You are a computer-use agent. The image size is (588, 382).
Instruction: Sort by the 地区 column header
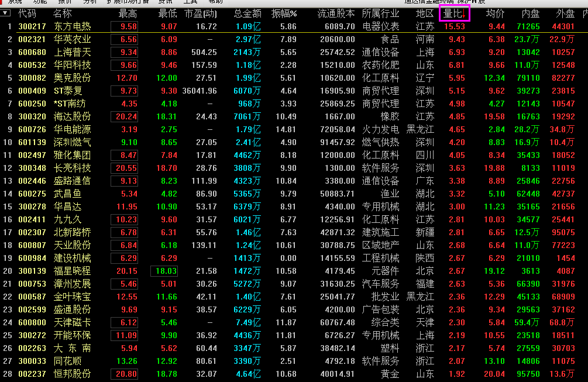coord(425,14)
